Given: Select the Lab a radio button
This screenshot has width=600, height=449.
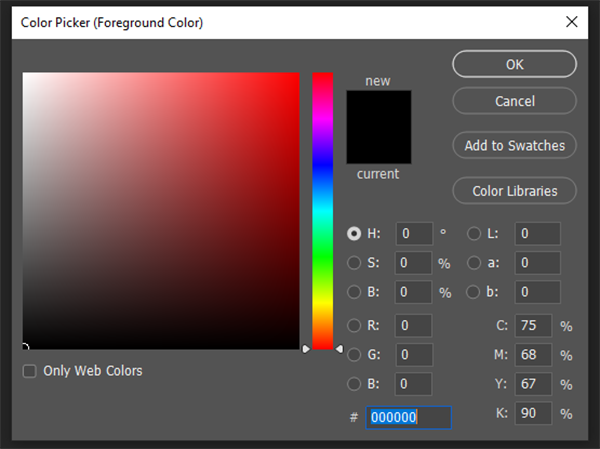Looking at the screenshot, I should [474, 263].
